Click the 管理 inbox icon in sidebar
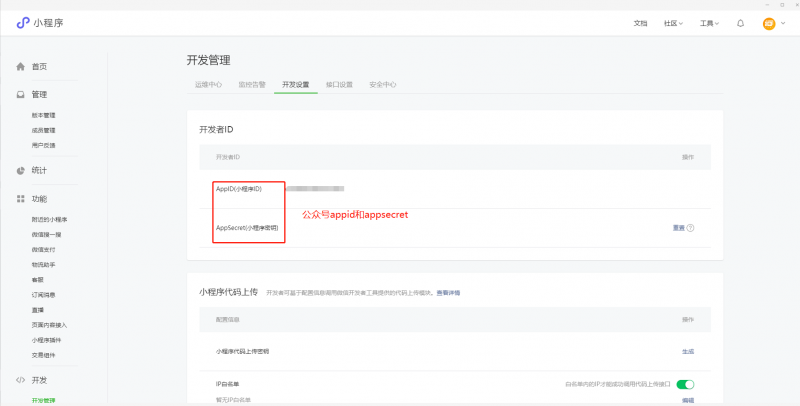 point(20,95)
